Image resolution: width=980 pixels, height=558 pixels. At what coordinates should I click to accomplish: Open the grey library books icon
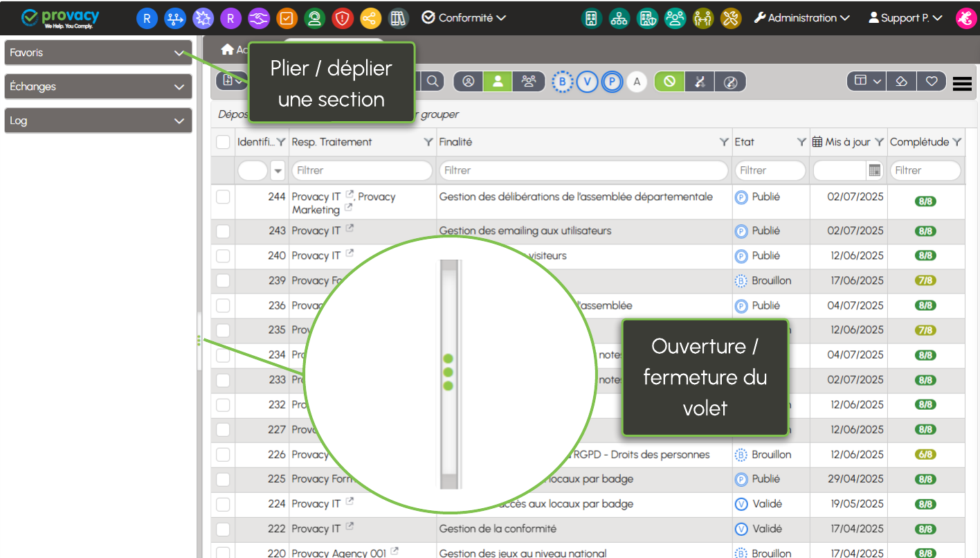(398, 18)
